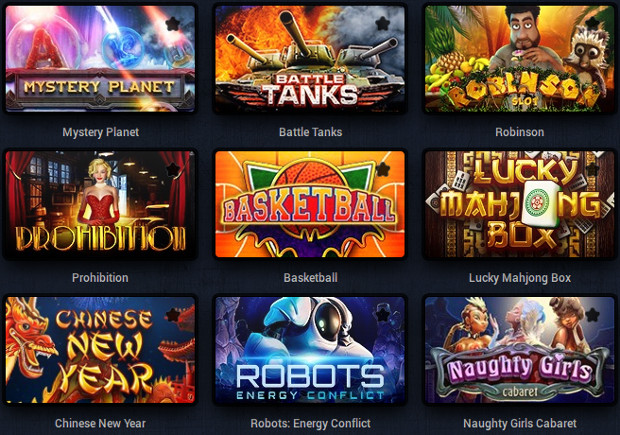Click the Lucky Mahjong Box title
This screenshot has height=435, width=620.
point(520,278)
